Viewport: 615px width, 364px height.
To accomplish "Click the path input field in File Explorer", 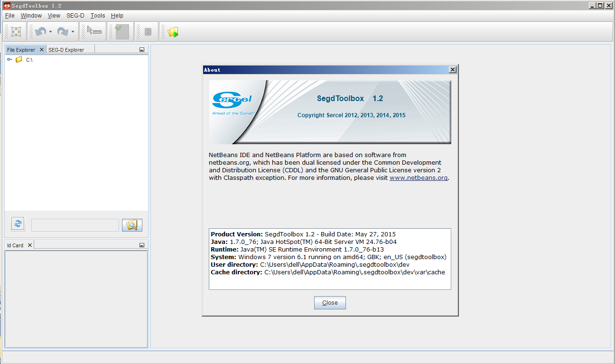I will (75, 225).
